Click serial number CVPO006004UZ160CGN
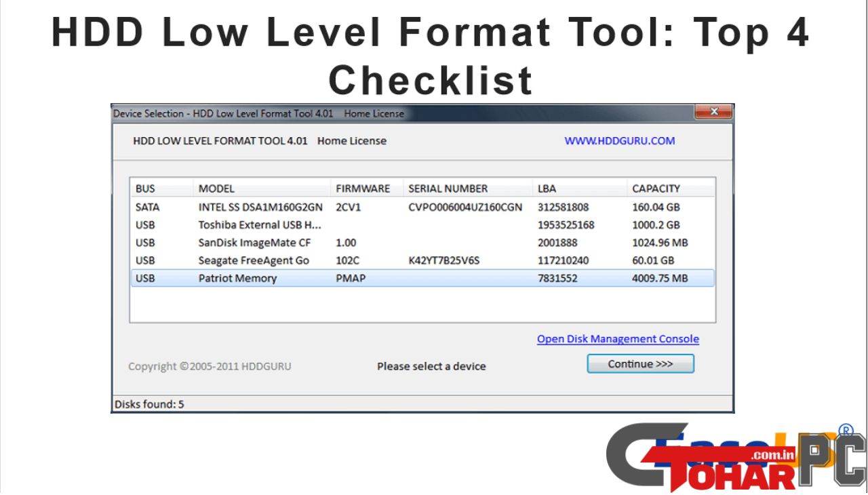The image size is (868, 495). 465,207
